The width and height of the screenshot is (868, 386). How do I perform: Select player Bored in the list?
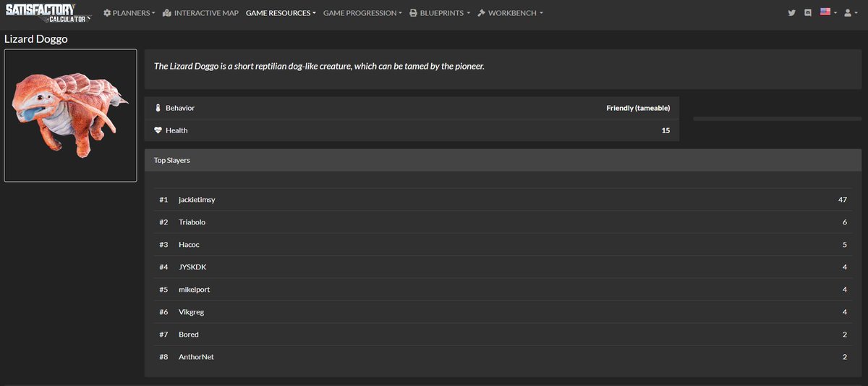coord(188,335)
